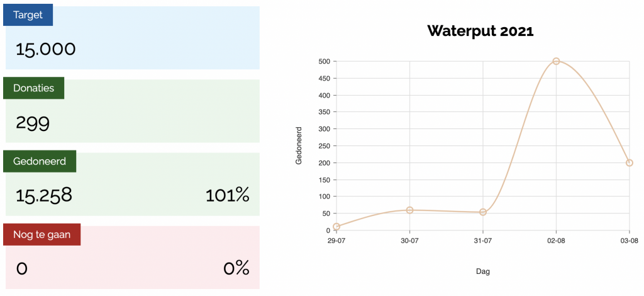
Task: Click the Dag x-axis title
Action: pyautogui.click(x=482, y=271)
